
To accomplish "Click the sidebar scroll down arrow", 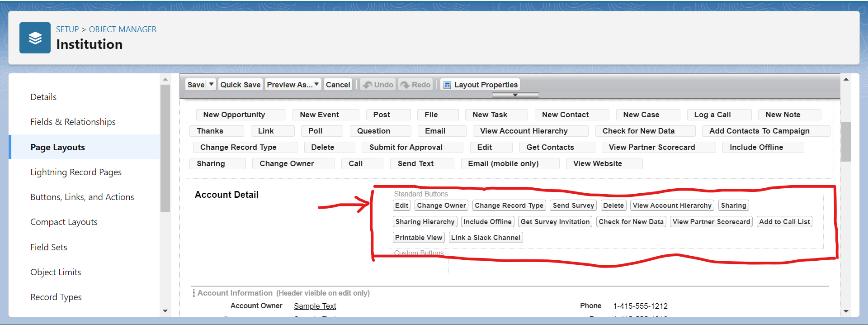I will pos(165,311).
